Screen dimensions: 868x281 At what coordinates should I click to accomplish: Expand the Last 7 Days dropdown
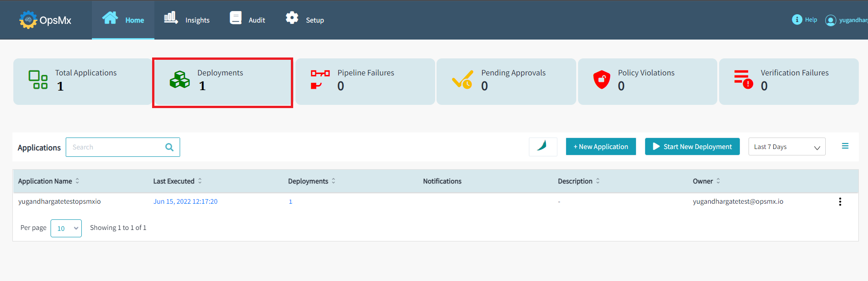786,147
